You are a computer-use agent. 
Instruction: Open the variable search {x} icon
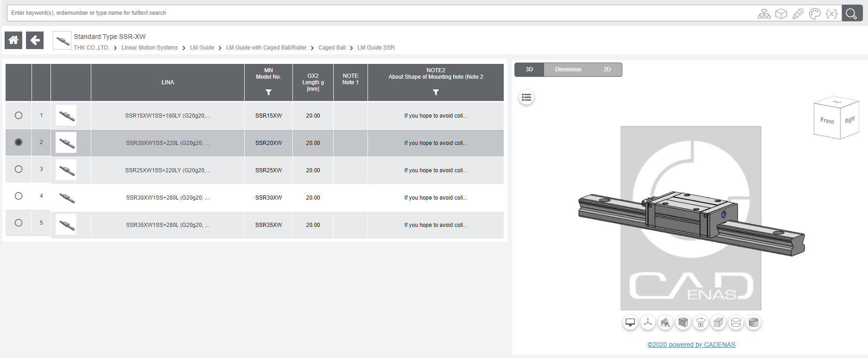point(831,14)
